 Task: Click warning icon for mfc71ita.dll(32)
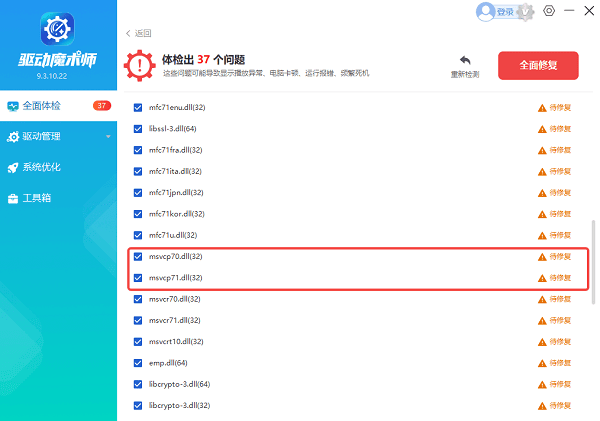pos(542,172)
